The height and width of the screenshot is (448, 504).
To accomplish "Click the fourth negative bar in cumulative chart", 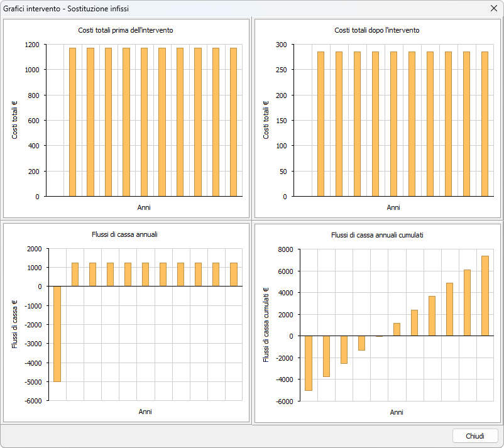I will tap(361, 343).
